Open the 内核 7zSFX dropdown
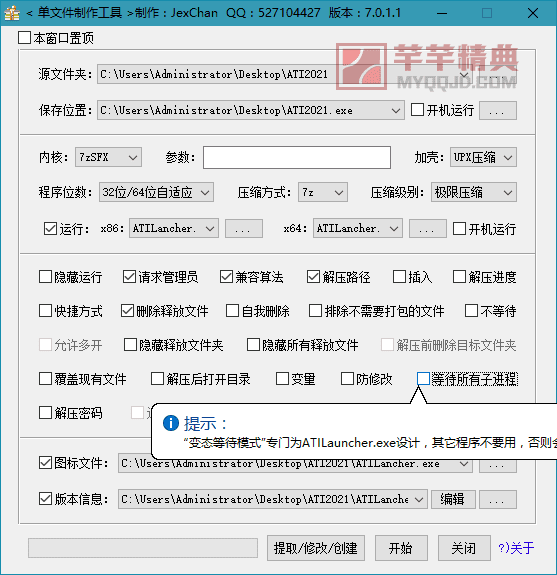 point(109,157)
